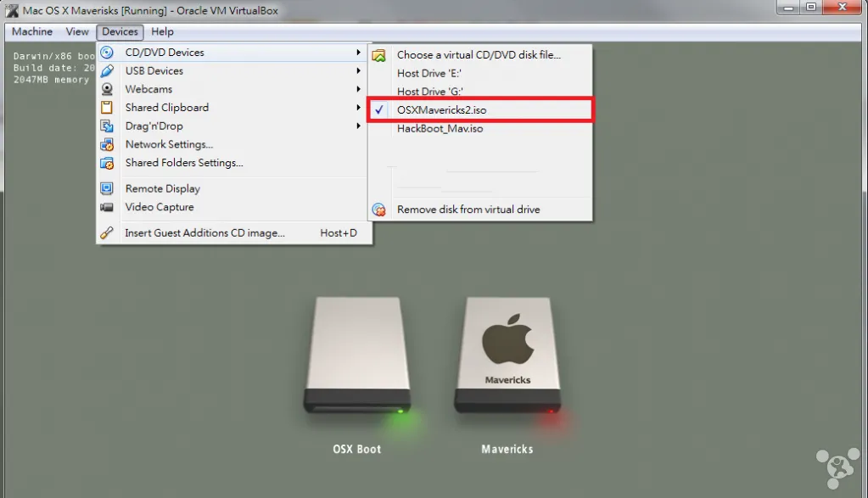
Task: Click the VirtualBox title bar app icon
Action: tap(12, 10)
